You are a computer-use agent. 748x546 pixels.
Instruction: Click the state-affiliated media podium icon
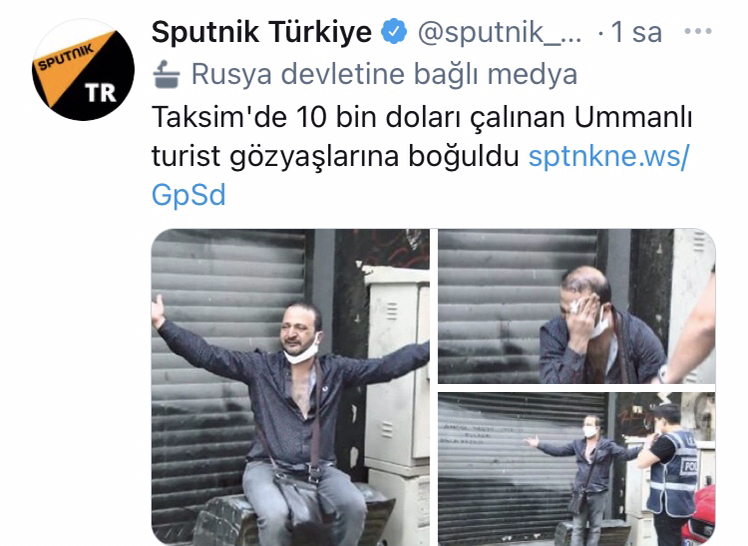[166, 74]
